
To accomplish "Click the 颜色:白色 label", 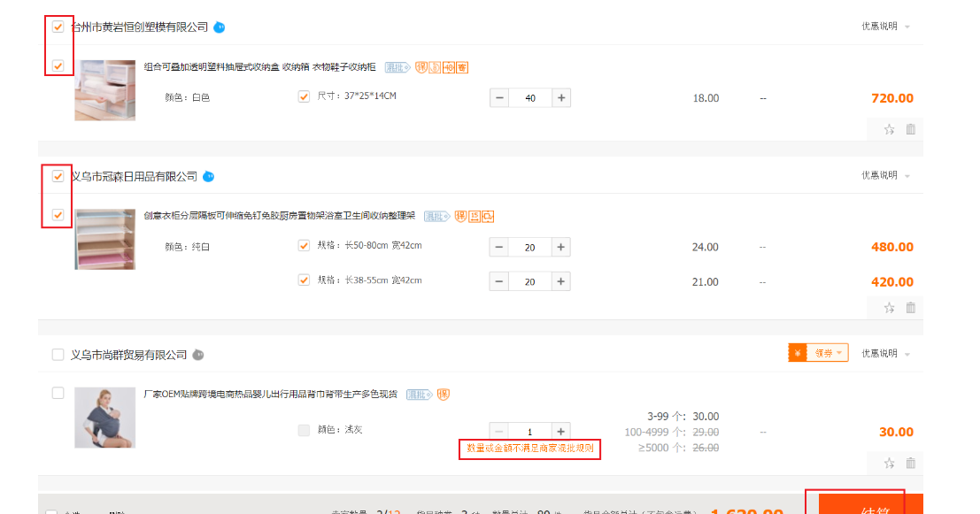I will [187, 97].
